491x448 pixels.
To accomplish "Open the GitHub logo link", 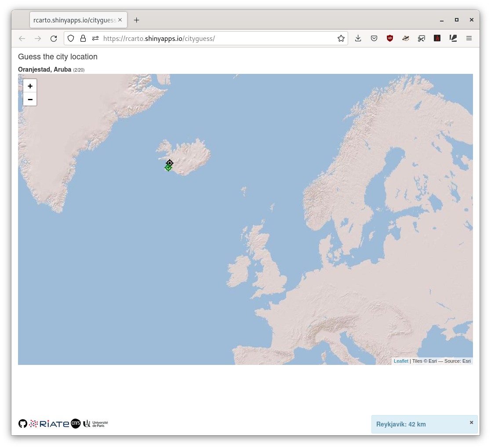I will click(x=23, y=423).
